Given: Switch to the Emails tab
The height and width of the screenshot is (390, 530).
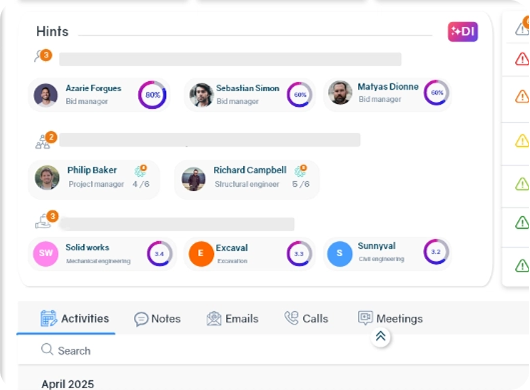Looking at the screenshot, I should (233, 319).
